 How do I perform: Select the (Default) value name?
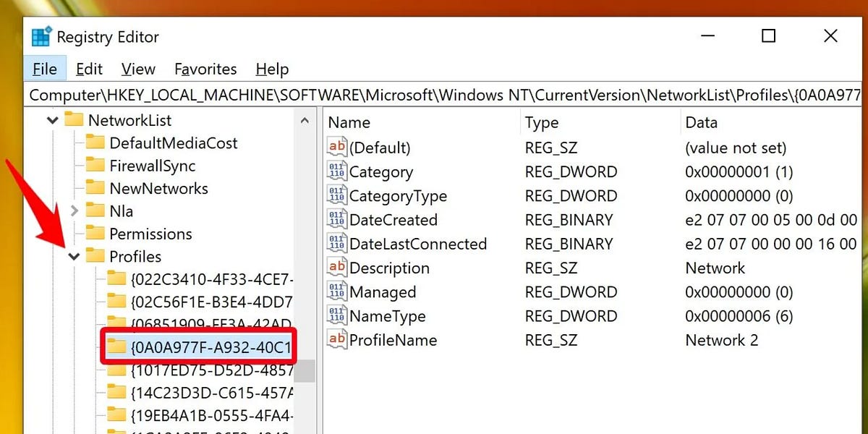(x=380, y=148)
